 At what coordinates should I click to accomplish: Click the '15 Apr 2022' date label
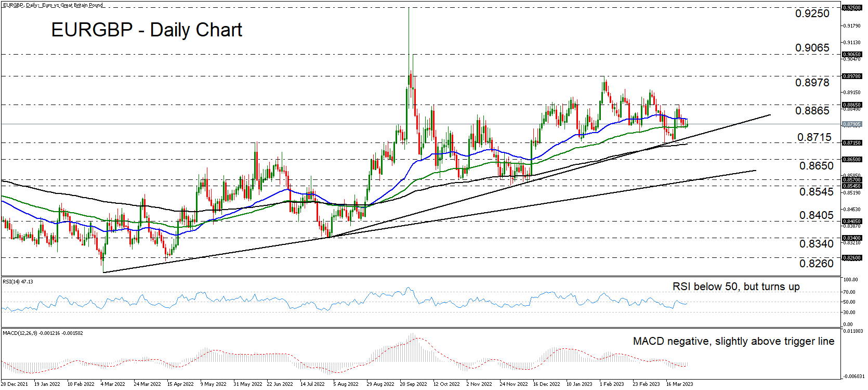[180, 384]
